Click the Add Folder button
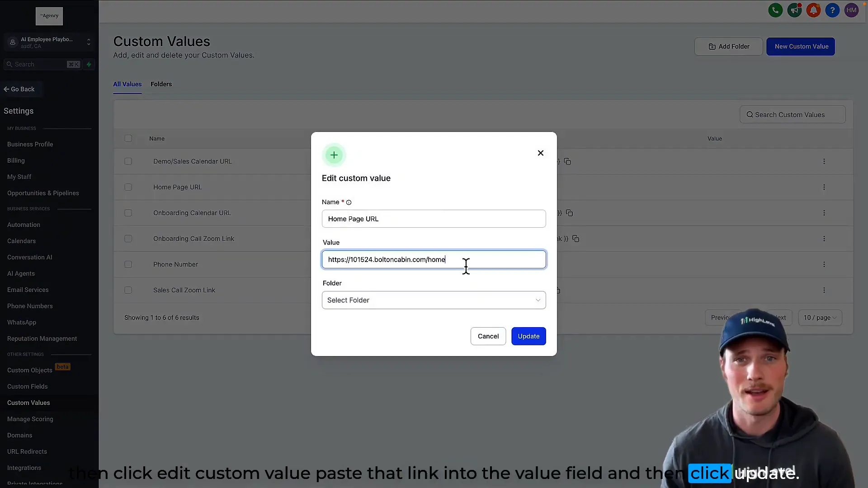 click(x=728, y=47)
